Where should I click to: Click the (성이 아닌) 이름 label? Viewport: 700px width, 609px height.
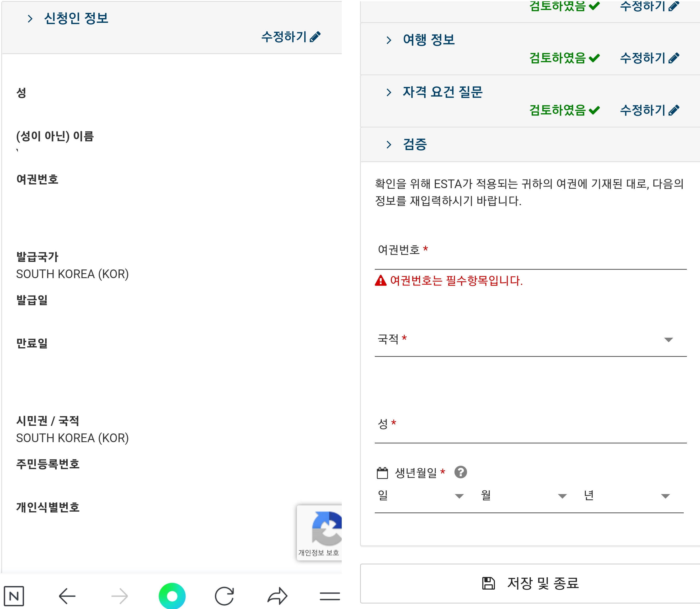(55, 136)
